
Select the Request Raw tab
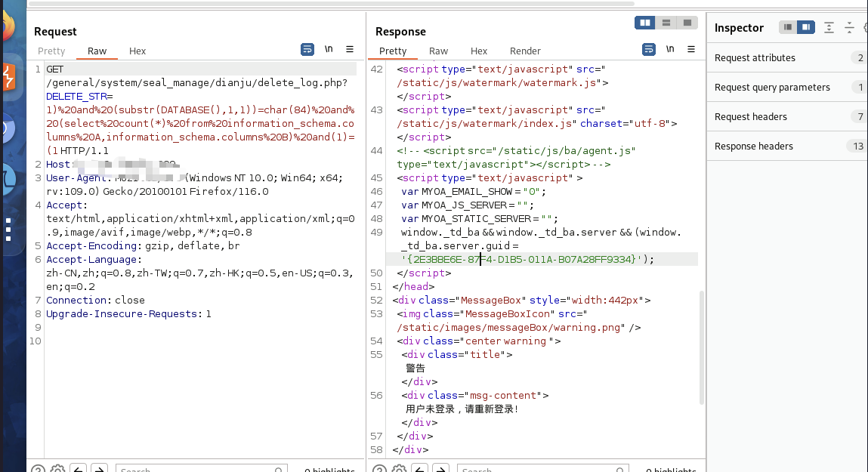pos(97,51)
